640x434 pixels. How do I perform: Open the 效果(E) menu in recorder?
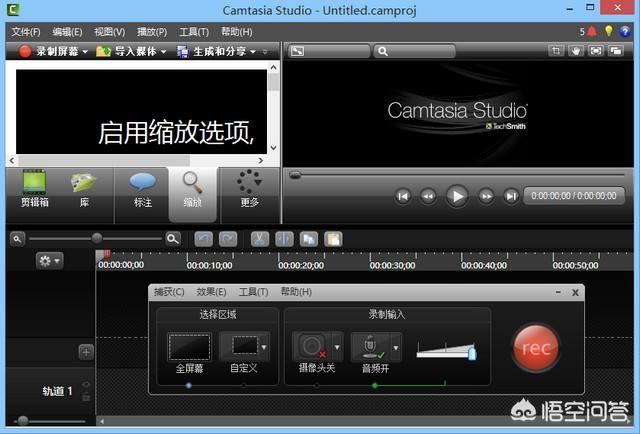pos(211,292)
